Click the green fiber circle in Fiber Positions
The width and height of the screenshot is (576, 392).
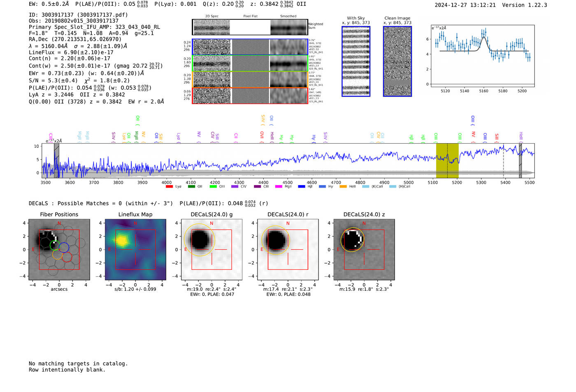55,246
